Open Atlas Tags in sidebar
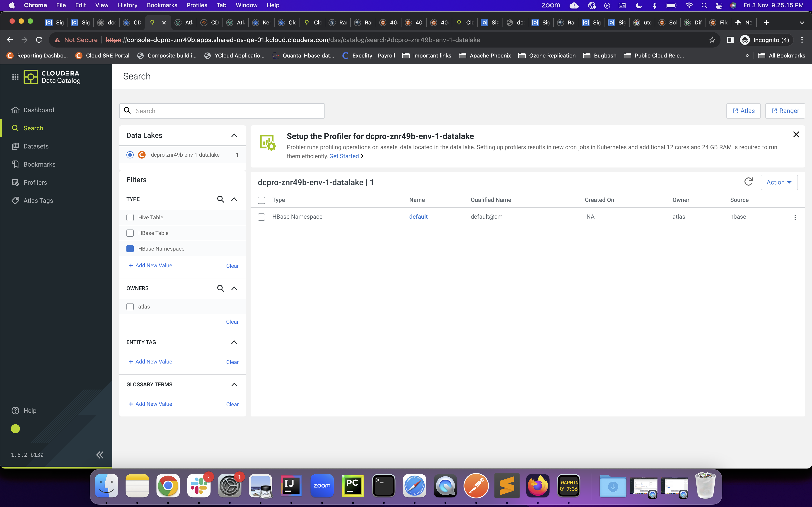 tap(38, 201)
